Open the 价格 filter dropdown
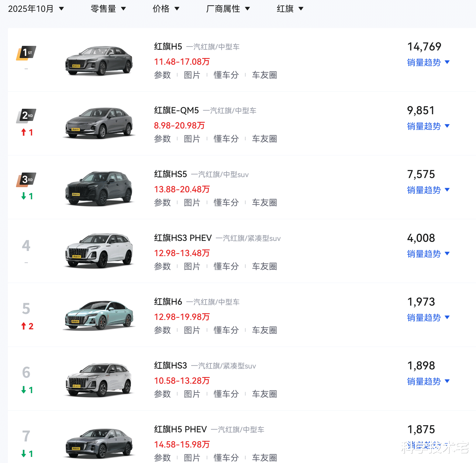The image size is (476, 463). click(x=166, y=9)
